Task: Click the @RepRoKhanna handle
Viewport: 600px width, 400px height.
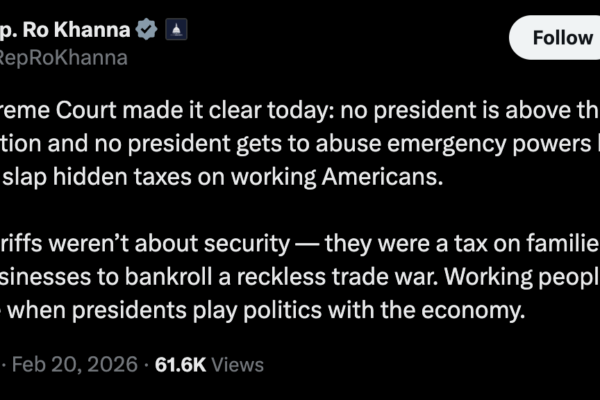Action: point(64,57)
